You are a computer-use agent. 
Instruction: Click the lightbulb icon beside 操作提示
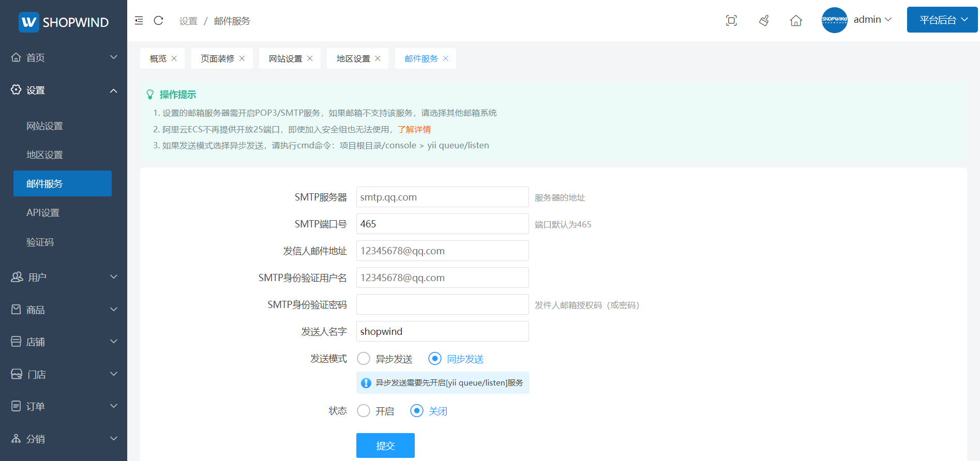(x=150, y=95)
